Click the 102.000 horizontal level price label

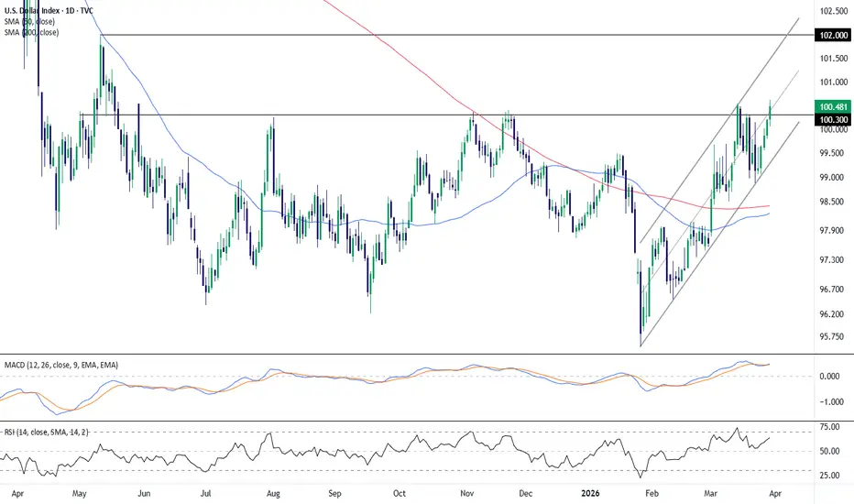click(833, 35)
